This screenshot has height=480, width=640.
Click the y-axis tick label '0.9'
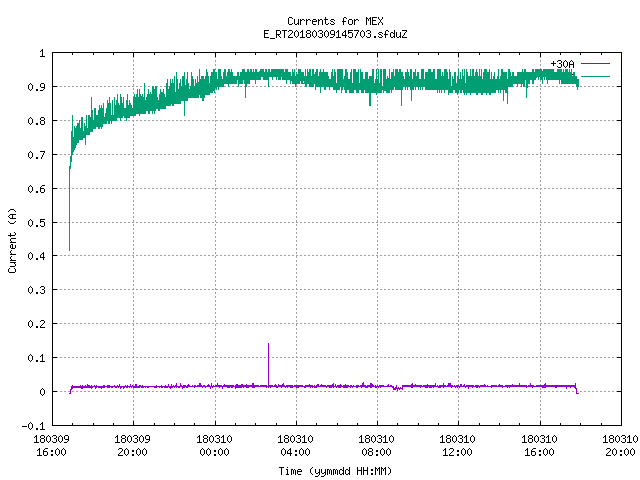tap(36, 87)
